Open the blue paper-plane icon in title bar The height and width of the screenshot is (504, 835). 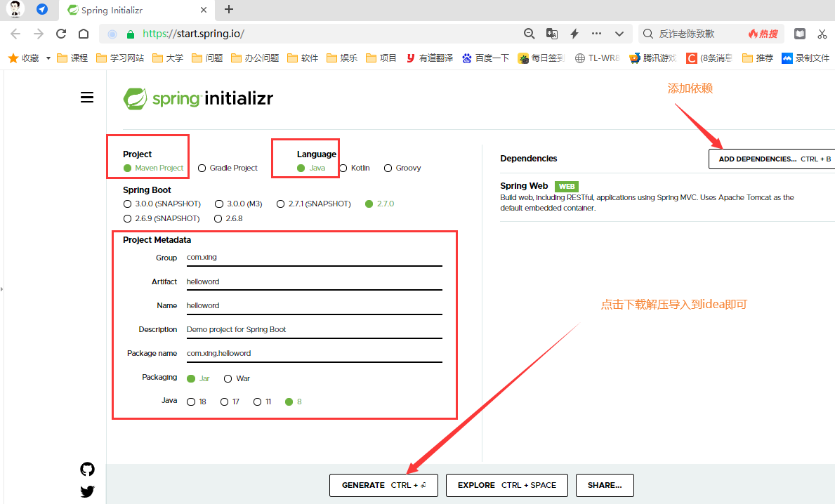[42, 9]
